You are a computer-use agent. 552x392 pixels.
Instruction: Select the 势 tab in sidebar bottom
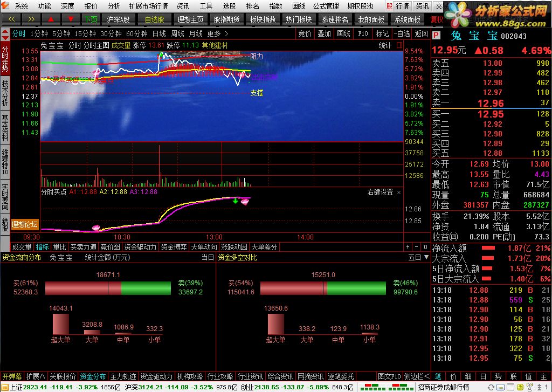(x=498, y=376)
